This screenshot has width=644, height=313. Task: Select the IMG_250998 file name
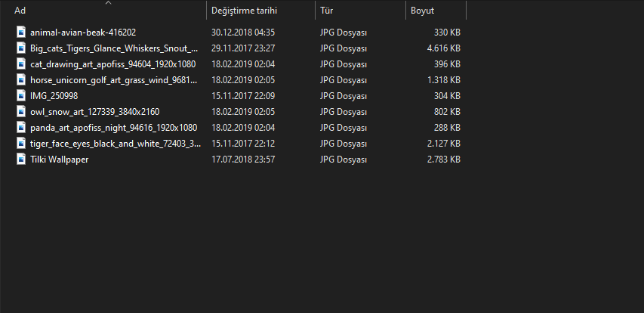[54, 96]
